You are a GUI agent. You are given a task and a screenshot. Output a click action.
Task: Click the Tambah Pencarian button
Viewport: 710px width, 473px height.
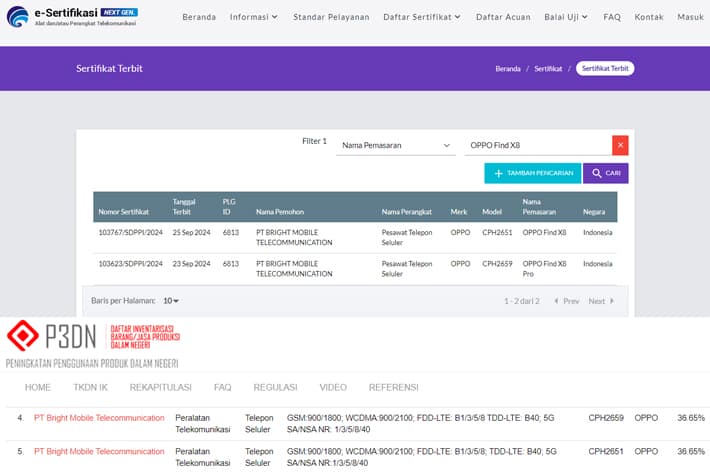coord(532,173)
